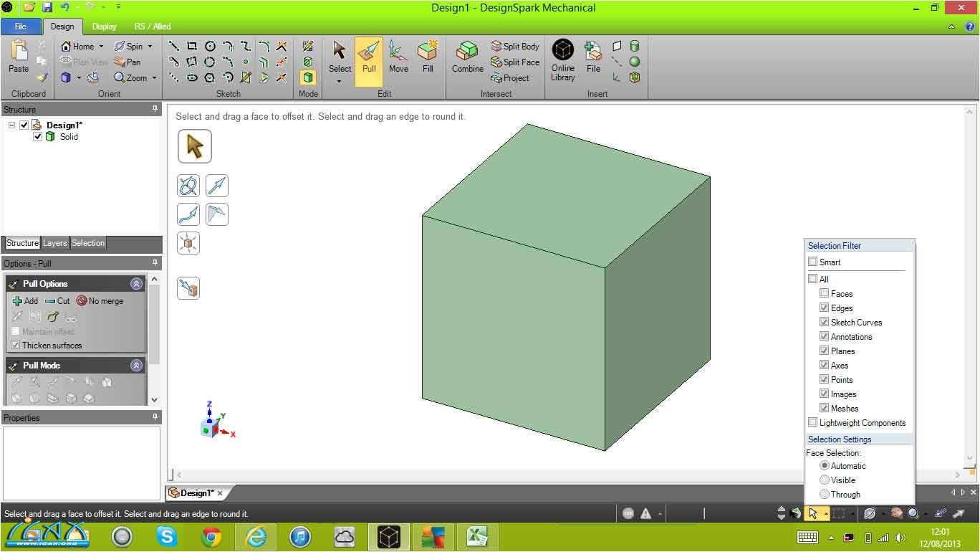The width and height of the screenshot is (980, 552).
Task: Switch to the Display ribbon tab
Action: pos(104,27)
